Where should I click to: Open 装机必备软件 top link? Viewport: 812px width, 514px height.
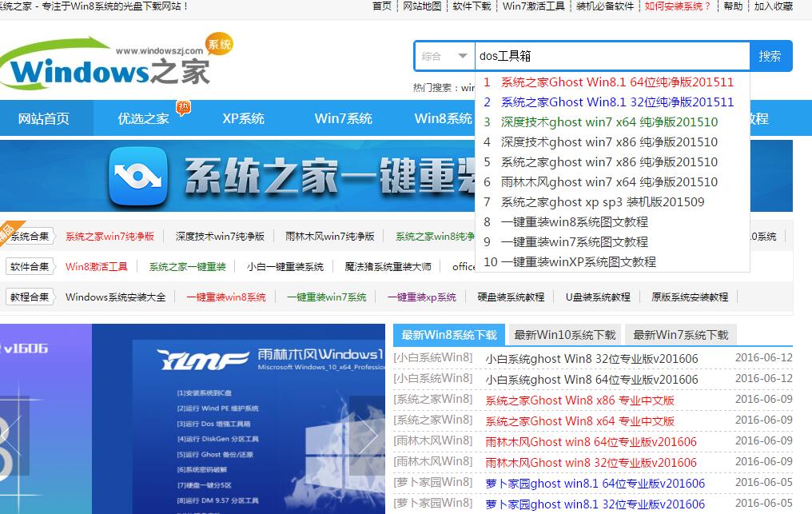pyautogui.click(x=605, y=6)
